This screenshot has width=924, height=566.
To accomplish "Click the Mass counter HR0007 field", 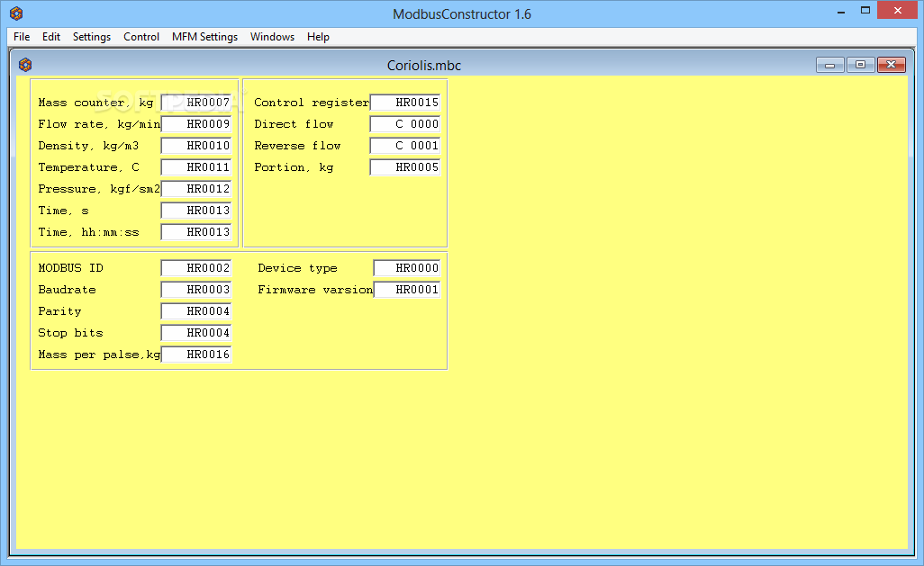I will click(196, 103).
